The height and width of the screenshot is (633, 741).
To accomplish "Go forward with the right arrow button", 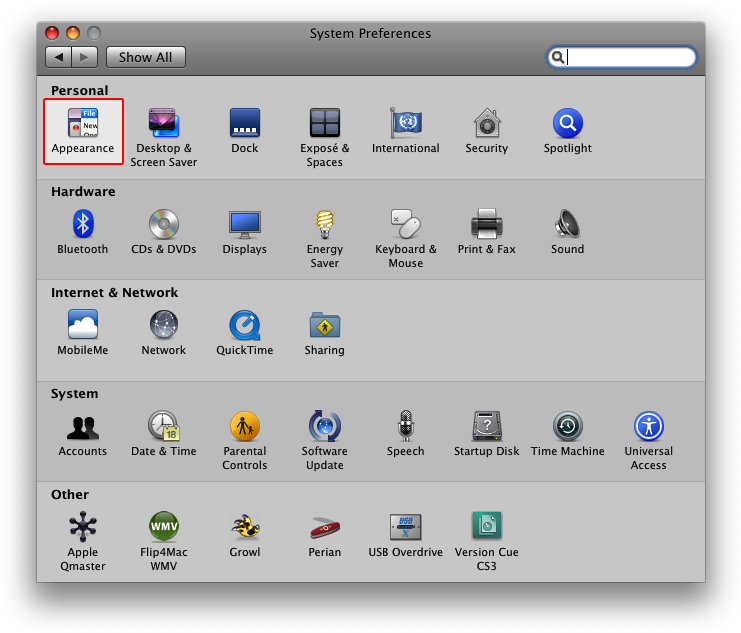I will pyautogui.click(x=85, y=57).
